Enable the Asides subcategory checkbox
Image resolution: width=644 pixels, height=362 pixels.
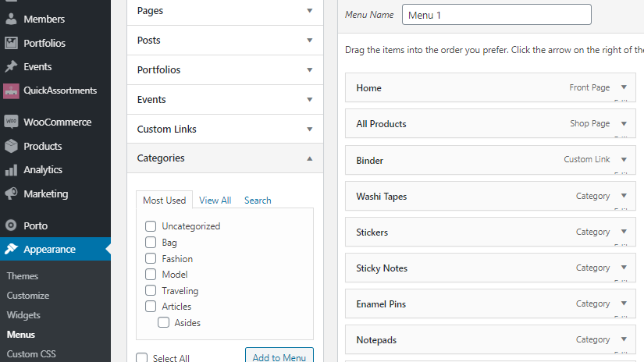[x=163, y=322]
